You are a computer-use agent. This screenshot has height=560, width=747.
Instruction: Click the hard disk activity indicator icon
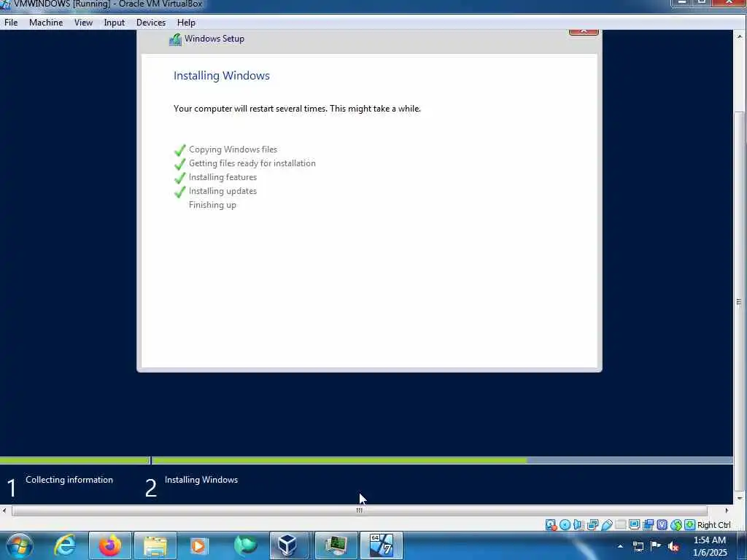pyautogui.click(x=551, y=525)
